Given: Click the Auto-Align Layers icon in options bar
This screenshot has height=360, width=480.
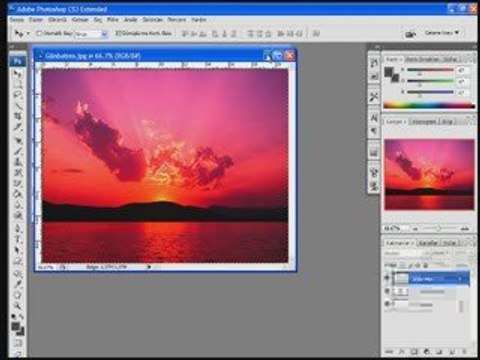Looking at the screenshot, I should click(x=316, y=33).
